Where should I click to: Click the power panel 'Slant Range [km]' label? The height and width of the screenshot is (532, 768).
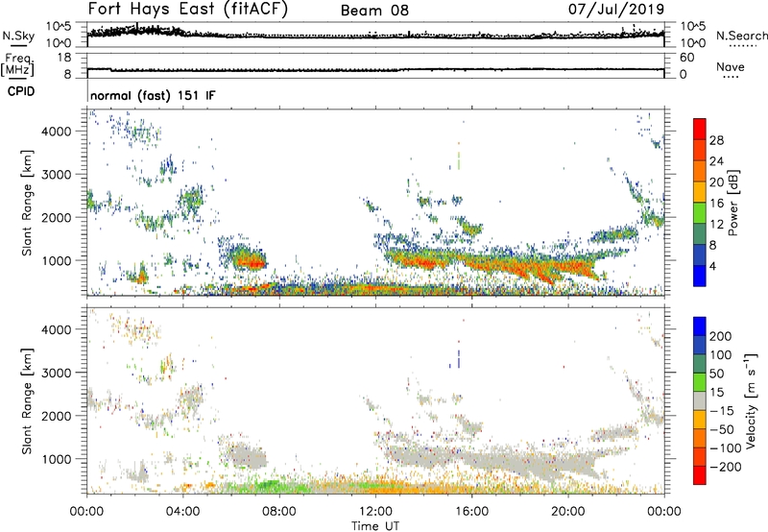[x=27, y=203]
